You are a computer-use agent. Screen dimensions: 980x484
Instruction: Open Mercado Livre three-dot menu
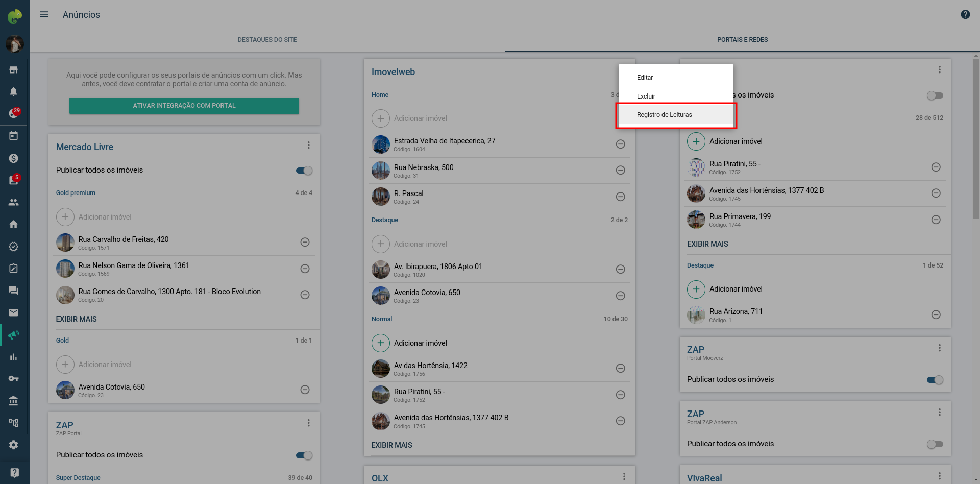[308, 146]
